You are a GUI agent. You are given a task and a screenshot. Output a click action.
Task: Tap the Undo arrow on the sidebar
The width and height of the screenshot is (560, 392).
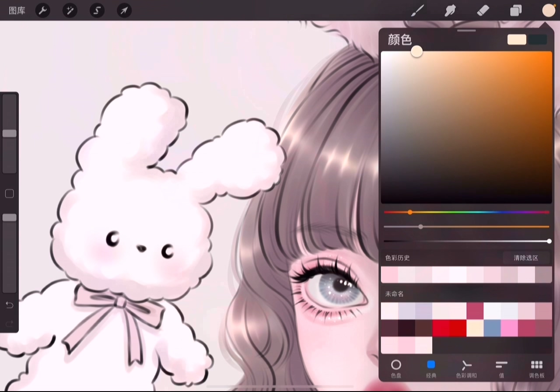9,305
